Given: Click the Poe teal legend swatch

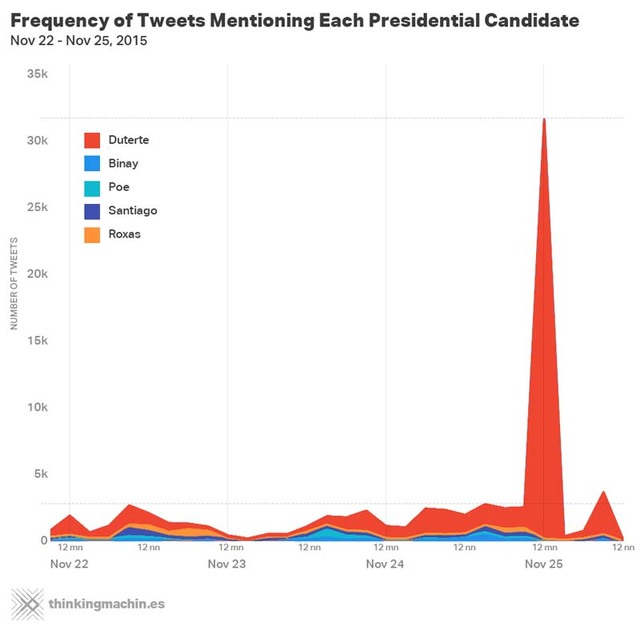Looking at the screenshot, I should pos(92,187).
